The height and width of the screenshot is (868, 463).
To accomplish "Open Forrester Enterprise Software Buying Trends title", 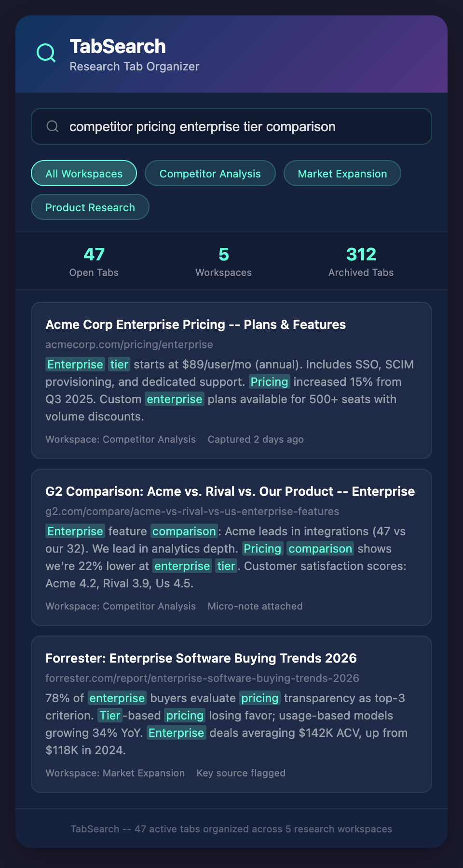I will (x=201, y=658).
